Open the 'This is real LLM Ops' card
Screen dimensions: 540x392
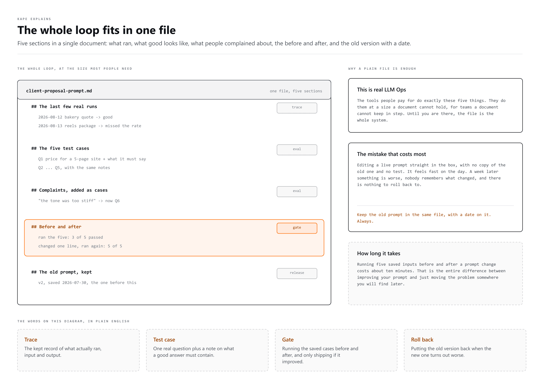[x=435, y=105]
